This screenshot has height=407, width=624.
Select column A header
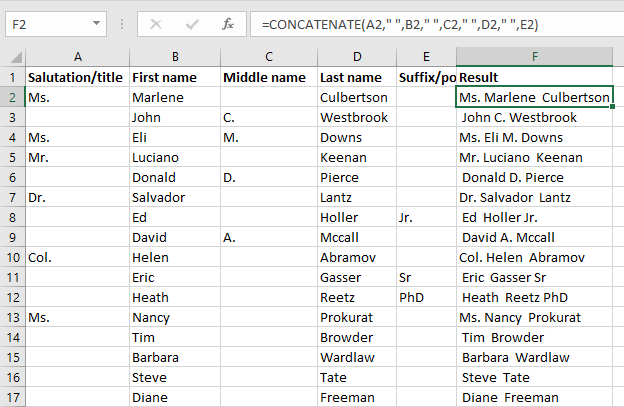pyautogui.click(x=77, y=57)
